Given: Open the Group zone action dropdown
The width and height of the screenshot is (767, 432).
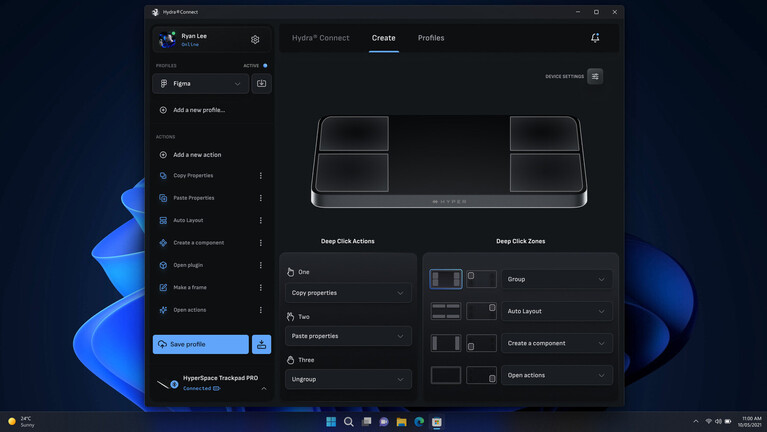Looking at the screenshot, I should pyautogui.click(x=557, y=279).
